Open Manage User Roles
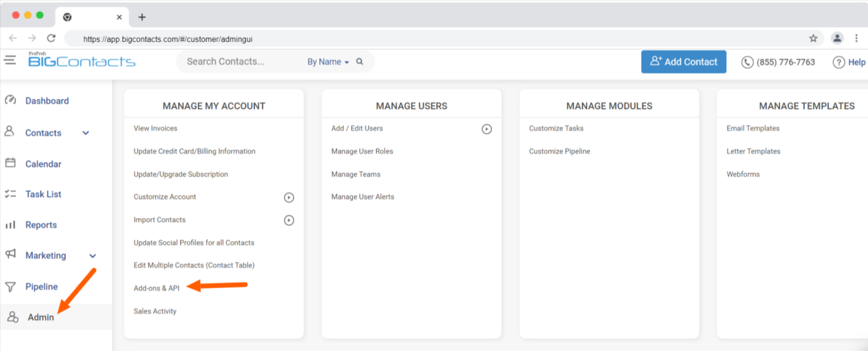868x351 pixels. tap(362, 151)
